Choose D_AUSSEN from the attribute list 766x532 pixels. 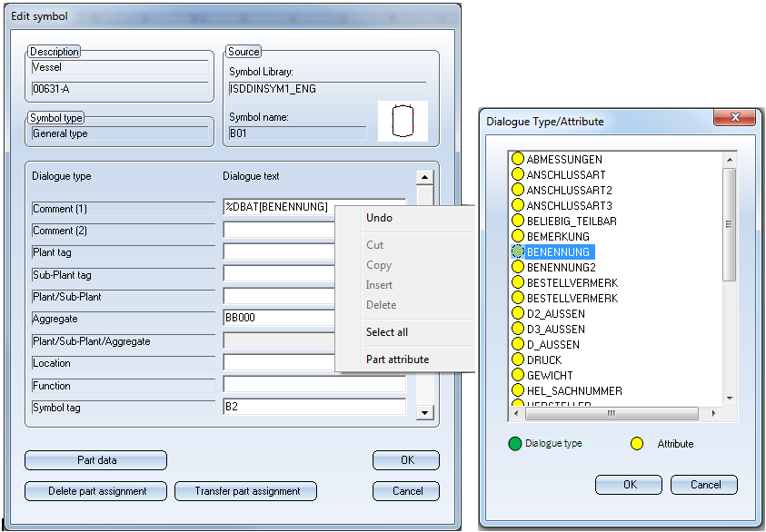click(552, 345)
